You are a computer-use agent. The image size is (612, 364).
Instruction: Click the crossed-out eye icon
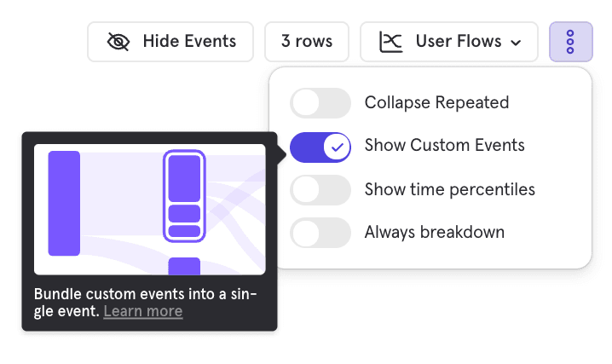[118, 41]
